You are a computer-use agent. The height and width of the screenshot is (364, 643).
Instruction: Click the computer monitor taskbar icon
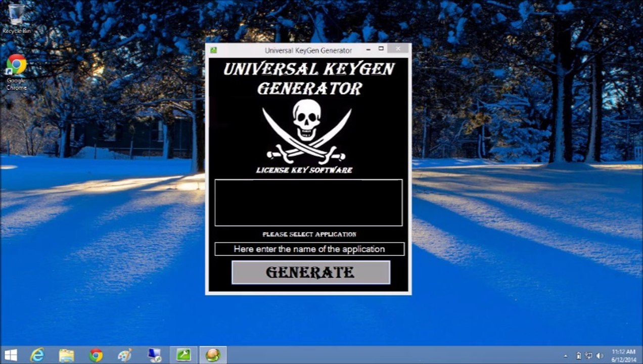click(154, 355)
